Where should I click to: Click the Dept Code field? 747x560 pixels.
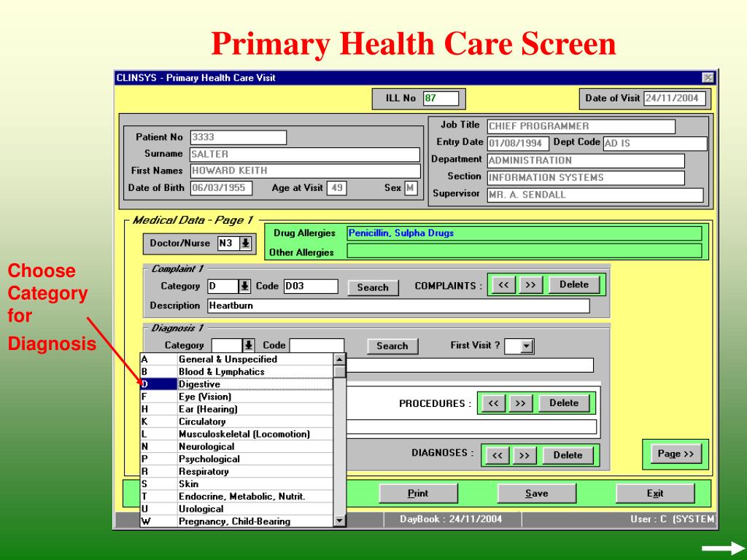(x=655, y=144)
